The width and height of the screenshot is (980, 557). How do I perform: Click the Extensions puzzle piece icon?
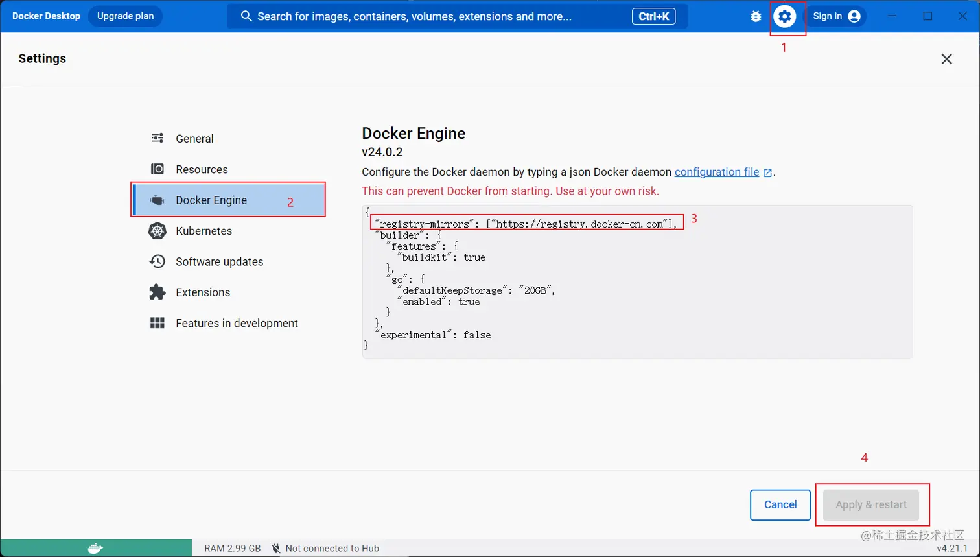pos(157,292)
